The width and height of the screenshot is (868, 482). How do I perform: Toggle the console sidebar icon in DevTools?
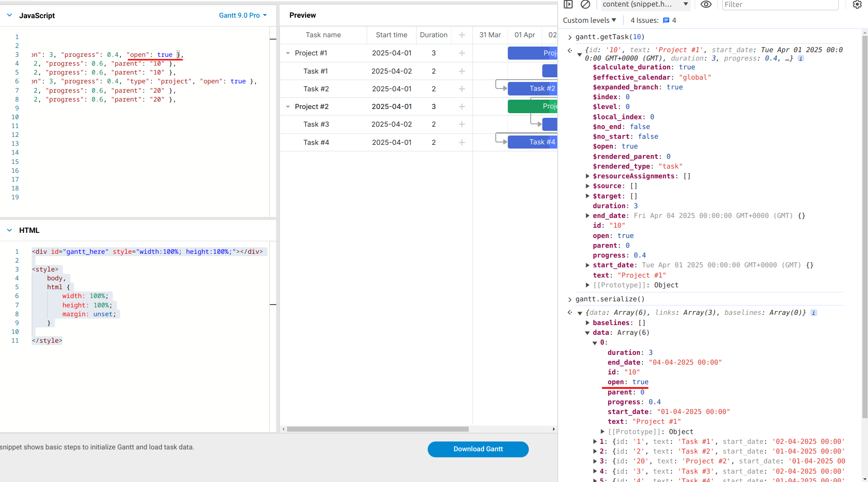(x=568, y=5)
